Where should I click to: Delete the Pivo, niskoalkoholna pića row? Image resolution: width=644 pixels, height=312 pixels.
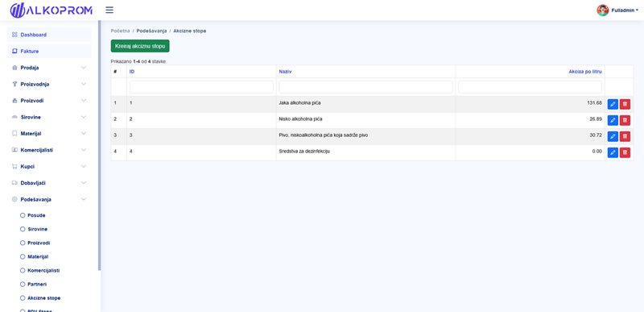point(625,136)
